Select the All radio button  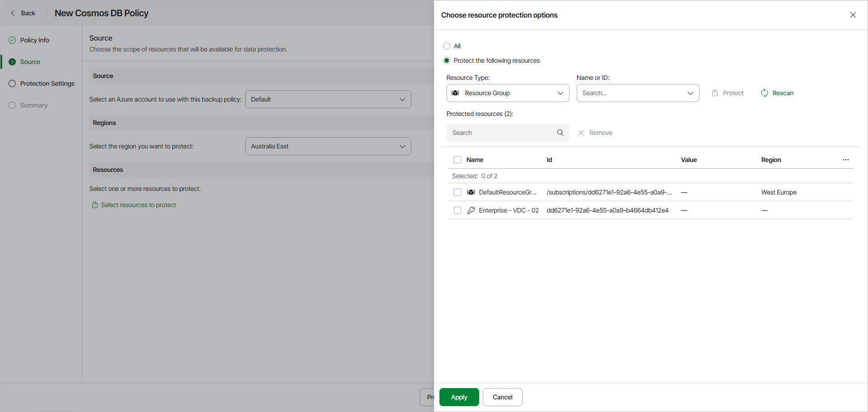447,46
